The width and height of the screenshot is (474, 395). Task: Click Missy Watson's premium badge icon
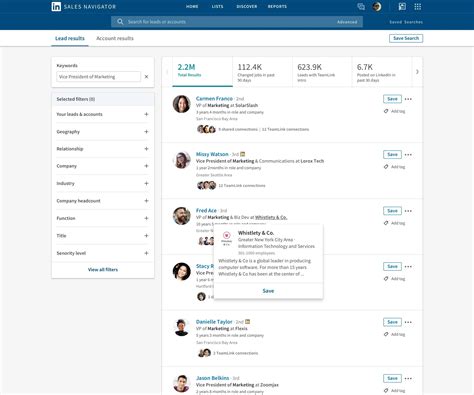click(243, 154)
